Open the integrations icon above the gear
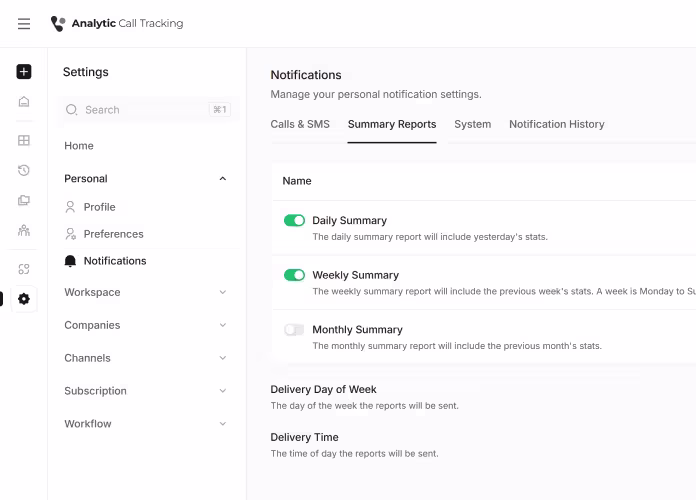 pos(24,269)
